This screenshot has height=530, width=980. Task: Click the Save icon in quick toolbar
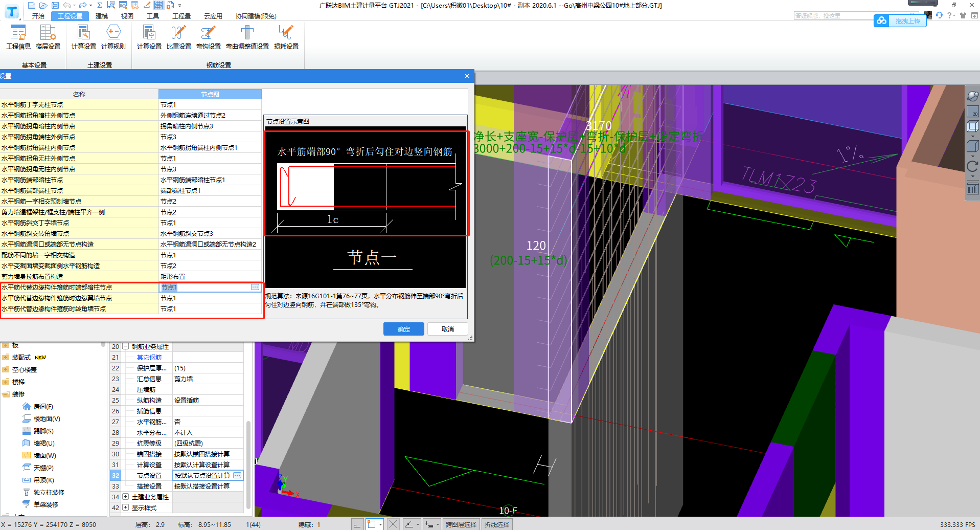[x=55, y=5]
